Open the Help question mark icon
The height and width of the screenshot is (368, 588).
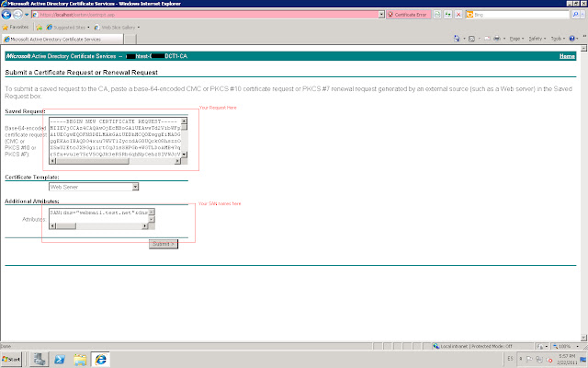click(571, 39)
